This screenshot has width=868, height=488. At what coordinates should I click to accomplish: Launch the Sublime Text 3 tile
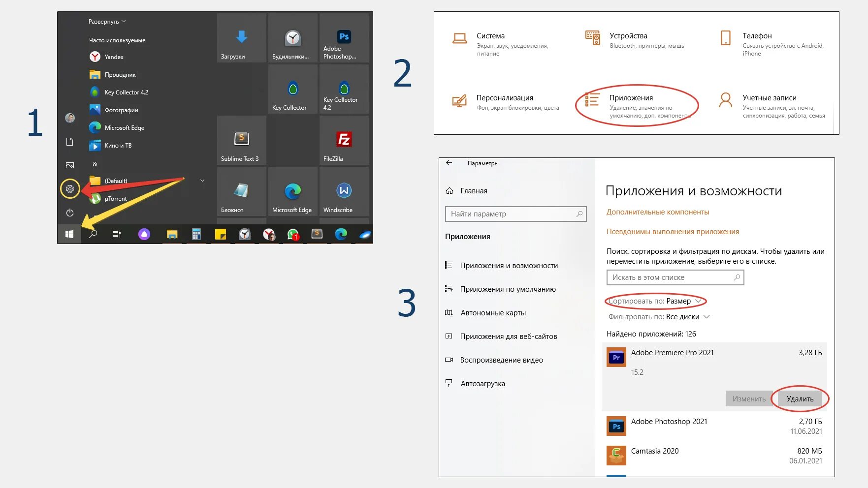click(x=242, y=140)
